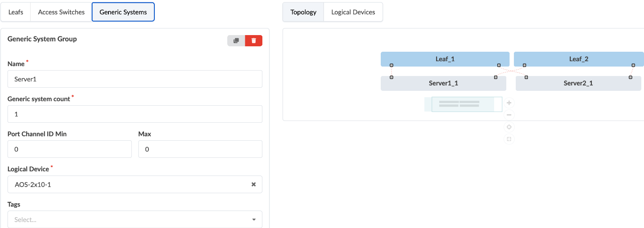The width and height of the screenshot is (644, 228).
Task: Delete the Generic System Group
Action: pyautogui.click(x=254, y=41)
